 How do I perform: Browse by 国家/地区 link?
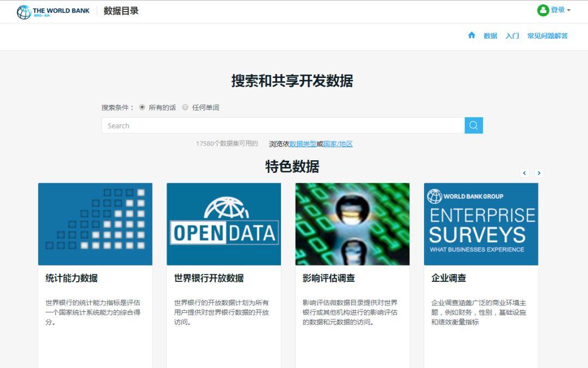(338, 144)
